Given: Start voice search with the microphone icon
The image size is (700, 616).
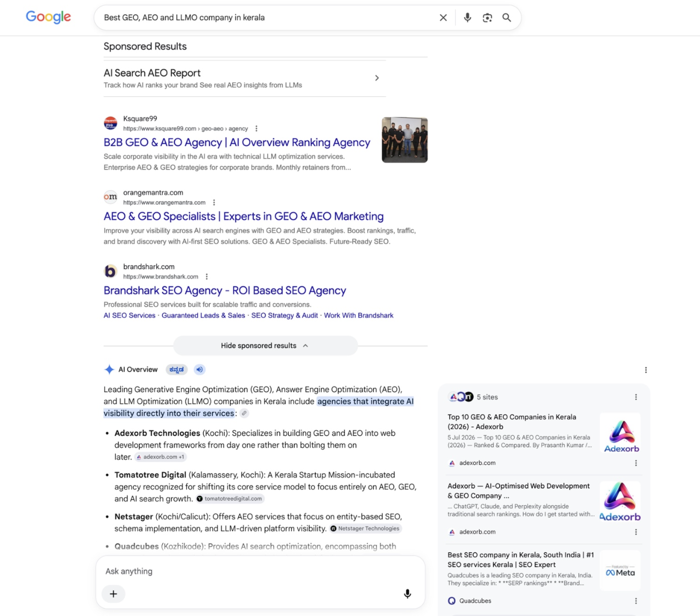Looking at the screenshot, I should tap(467, 18).
